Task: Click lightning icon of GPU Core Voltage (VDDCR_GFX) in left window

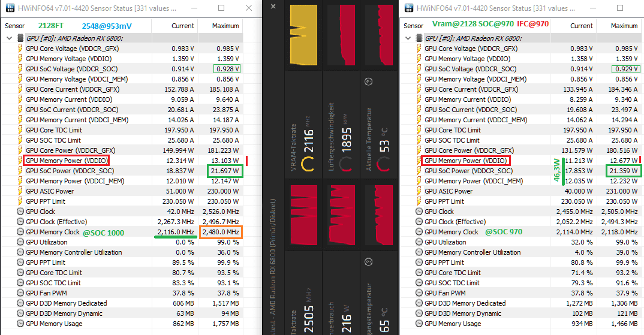Action: [20, 49]
